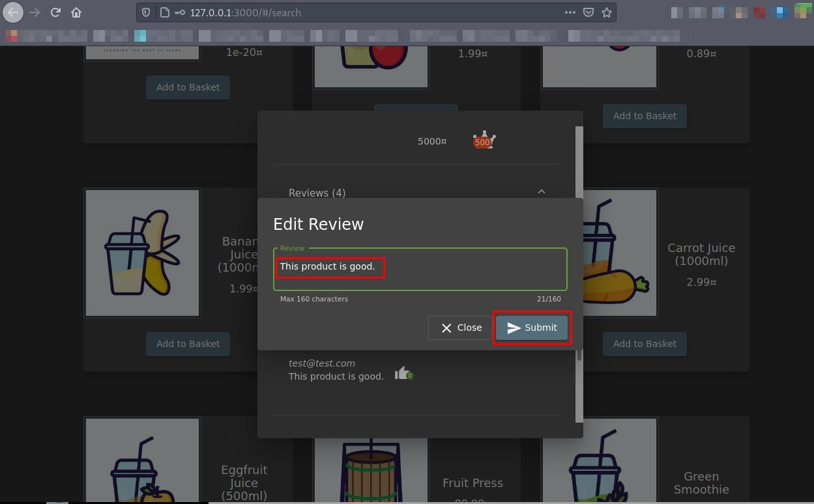814x504 pixels.
Task: Click the 500 teapot crown icon
Action: tap(484, 141)
